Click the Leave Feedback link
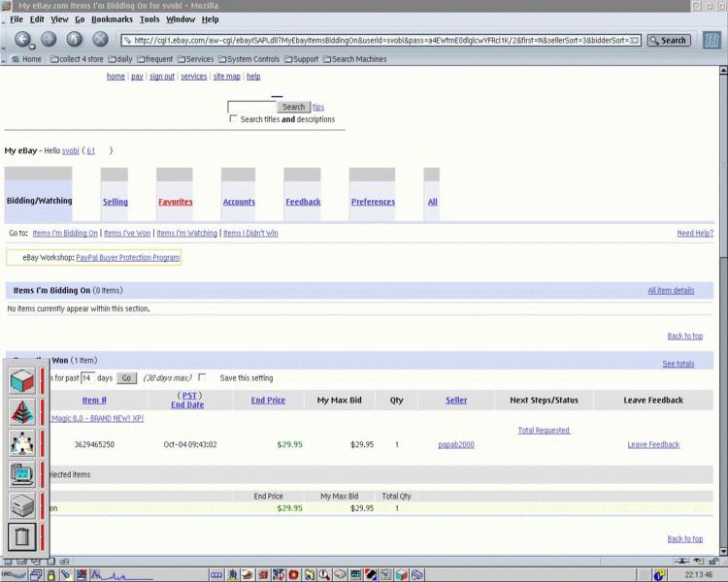Image resolution: width=728 pixels, height=582 pixels. (x=653, y=444)
